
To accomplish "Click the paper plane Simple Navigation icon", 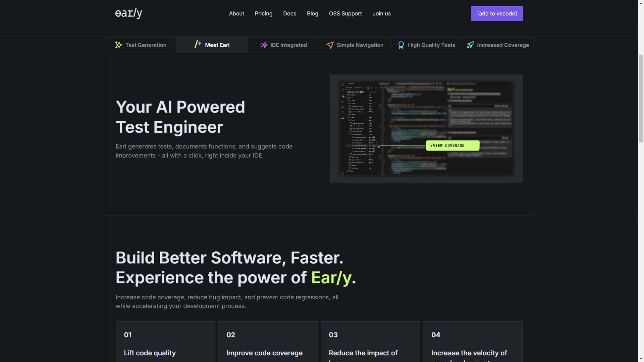I will [330, 45].
